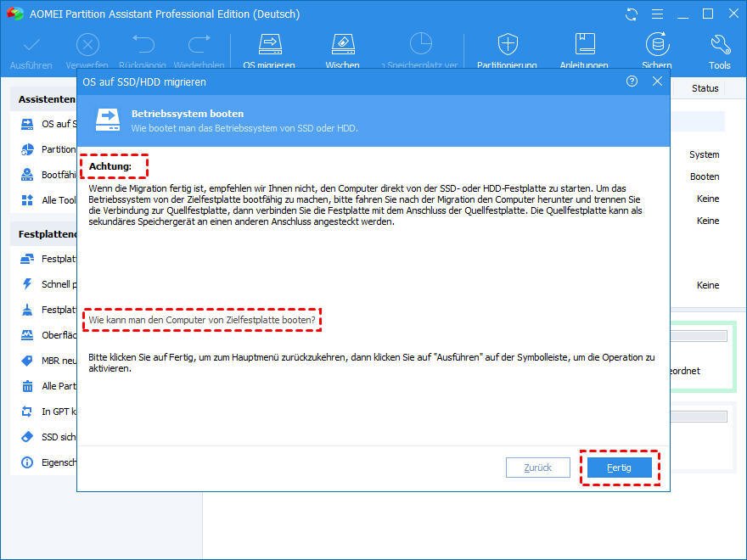
Task: Click the In GPT konvertieren entry
Action: click(x=48, y=412)
